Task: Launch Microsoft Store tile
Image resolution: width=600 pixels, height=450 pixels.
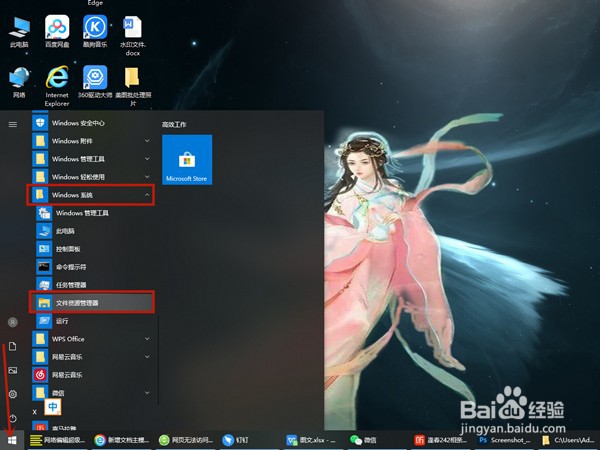Action: coord(187,160)
